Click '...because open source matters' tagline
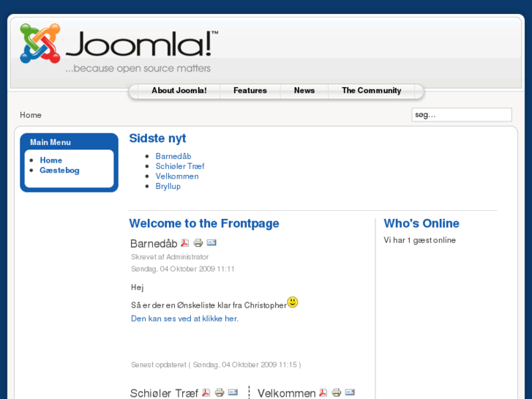The width and height of the screenshot is (532, 399). click(x=138, y=69)
